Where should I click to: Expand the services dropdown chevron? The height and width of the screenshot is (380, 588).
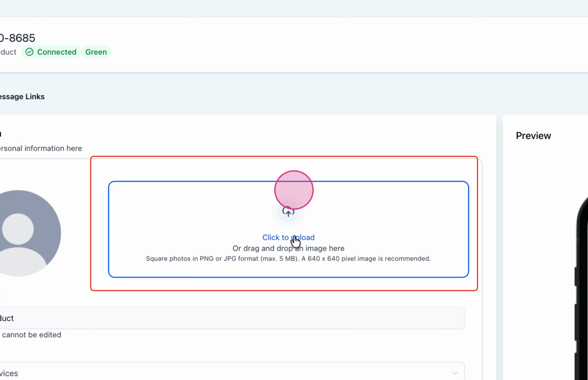[455, 373]
